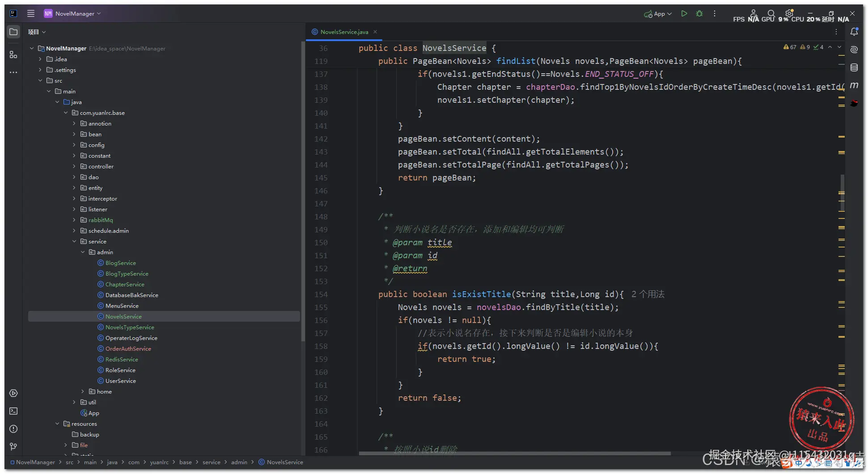Collapse the admin package
Image resolution: width=868 pixels, height=474 pixels.
coord(83,252)
